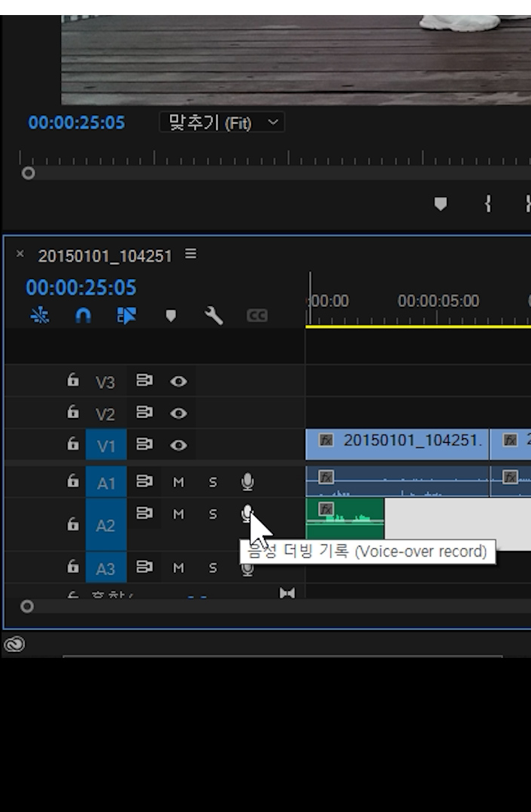Open Creative Cloud libraries icon

[x=14, y=644]
